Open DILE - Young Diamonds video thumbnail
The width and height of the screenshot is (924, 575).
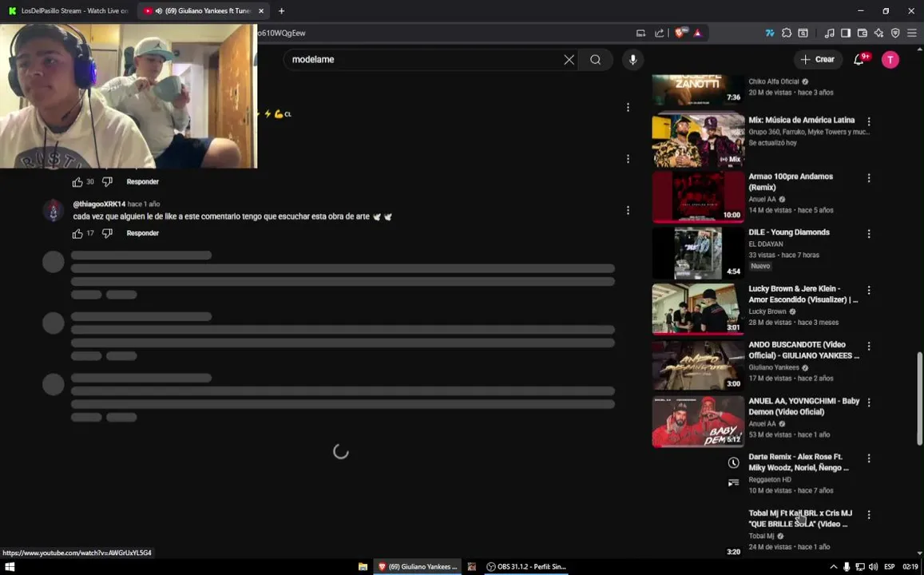(x=698, y=253)
